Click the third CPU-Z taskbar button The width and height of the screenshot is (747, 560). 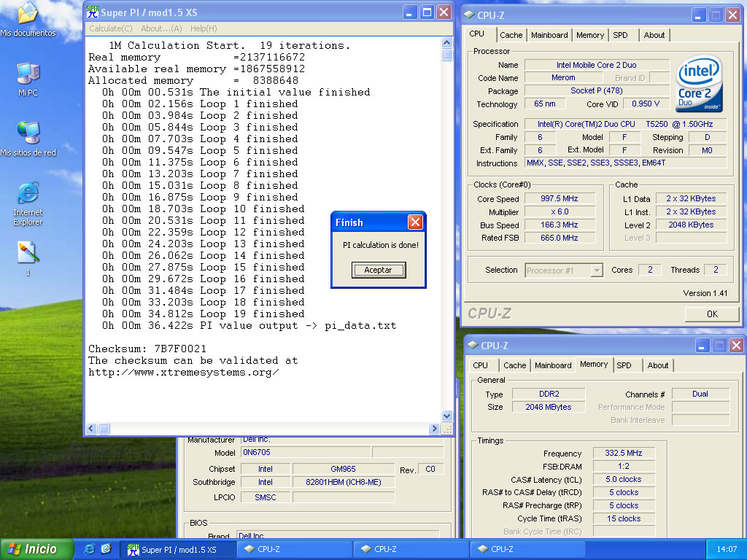click(528, 549)
